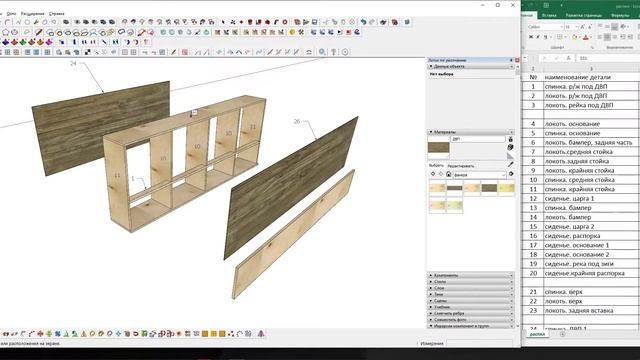640x360 pixels.
Task: Switch to the Редактировать materials tab
Action: click(460, 166)
